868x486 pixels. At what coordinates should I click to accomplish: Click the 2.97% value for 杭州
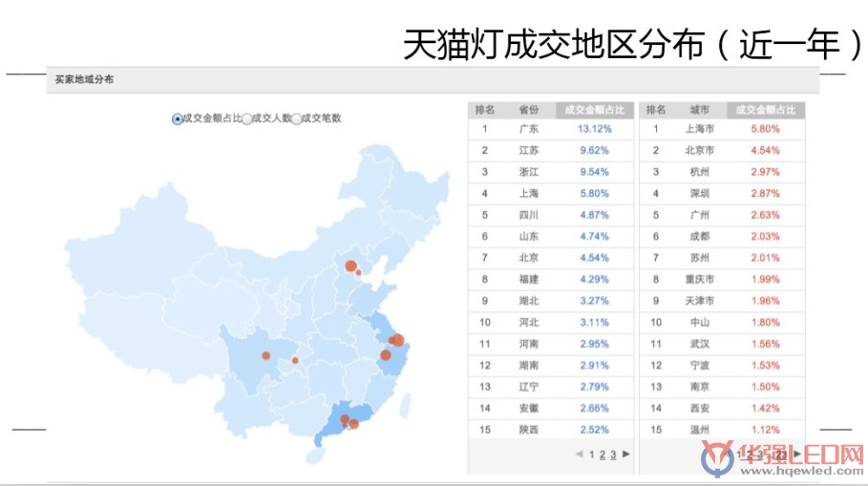[766, 172]
